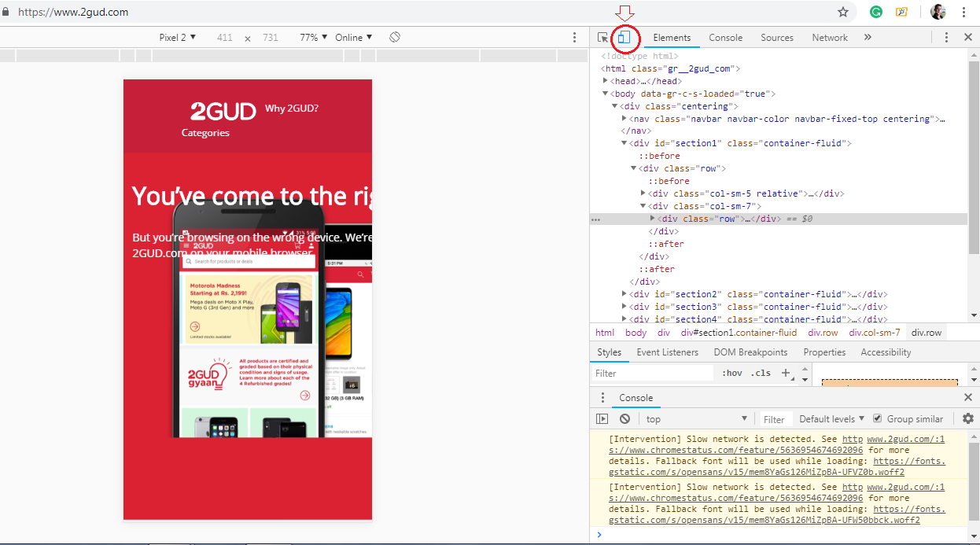Expand the section2 div node
The image size is (980, 545).
624,294
